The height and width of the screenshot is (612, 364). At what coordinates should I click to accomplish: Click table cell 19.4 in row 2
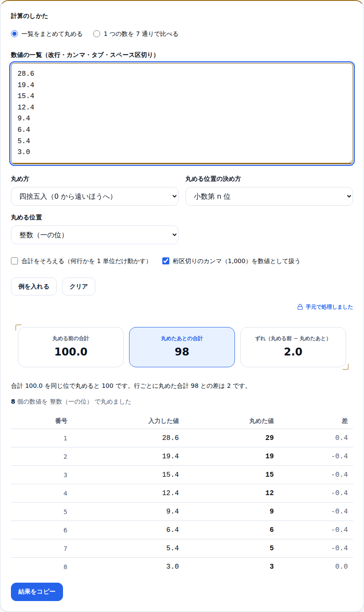pyautogui.click(x=170, y=456)
